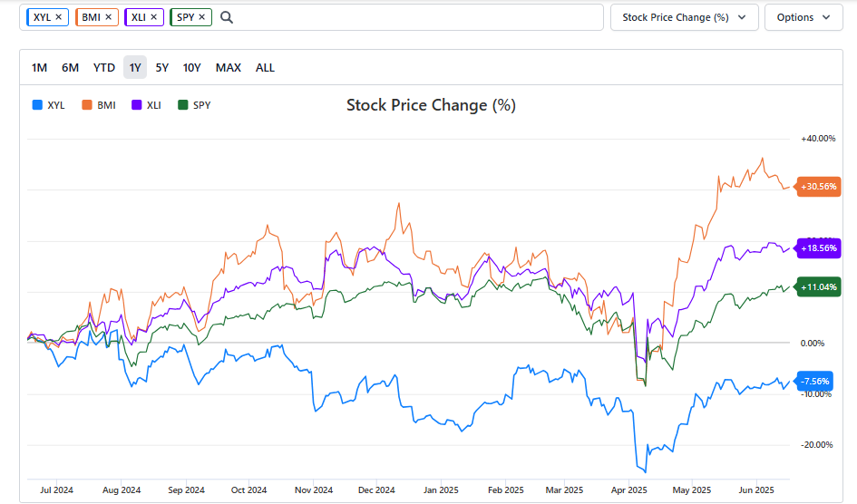Image resolution: width=857 pixels, height=504 pixels.
Task: Remove BMI ticker using its x icon
Action: point(109,17)
